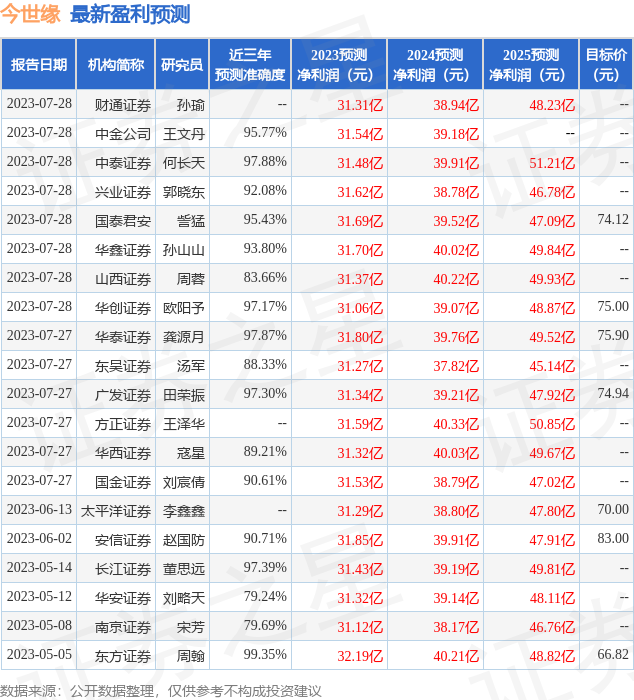Click report date 2023-05-05
Image resolution: width=634 pixels, height=700 pixels.
(x=39, y=654)
